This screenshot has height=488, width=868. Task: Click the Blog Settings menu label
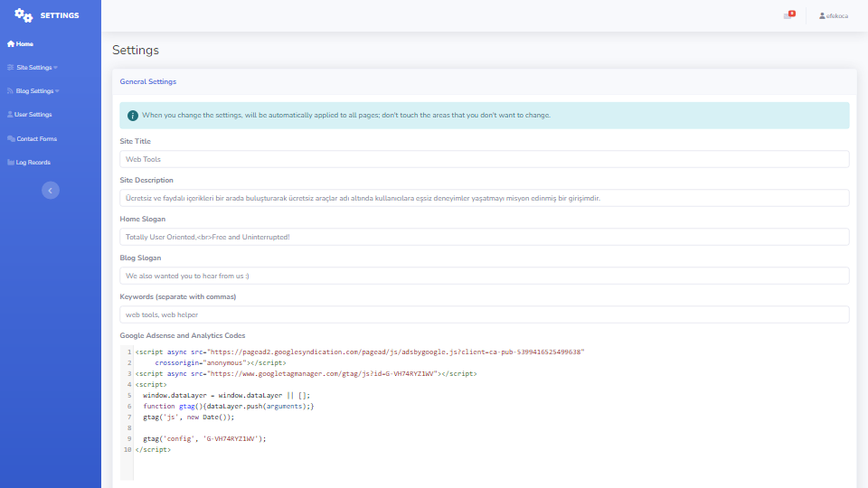coord(34,90)
